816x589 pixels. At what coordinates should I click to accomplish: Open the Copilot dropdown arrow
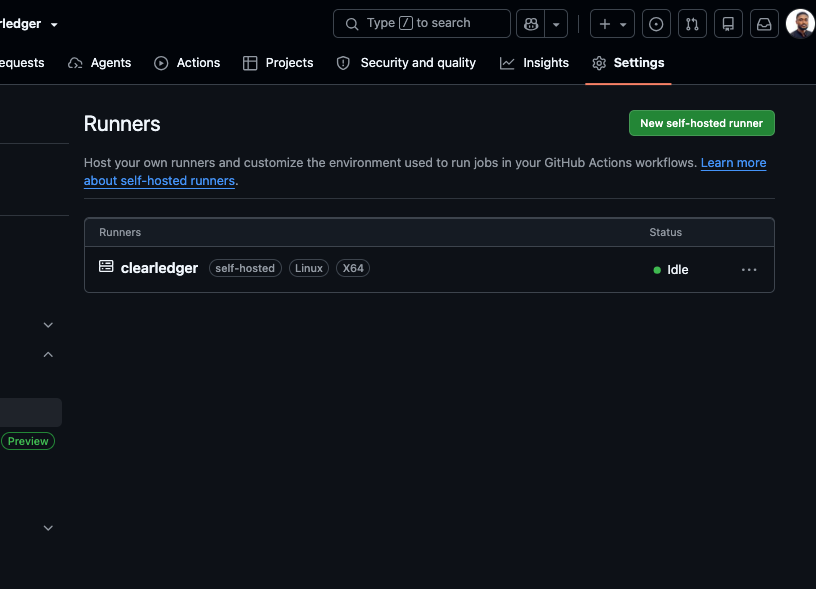click(x=556, y=24)
